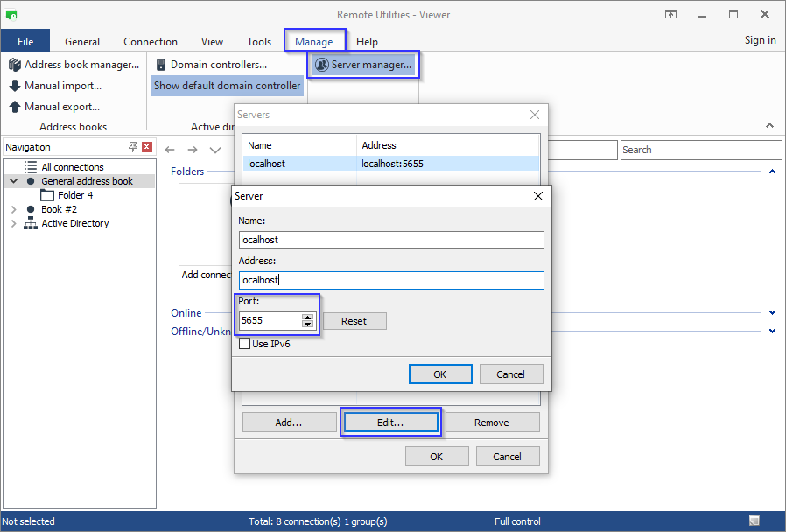Enable the Use IPv6 checkbox

245,344
